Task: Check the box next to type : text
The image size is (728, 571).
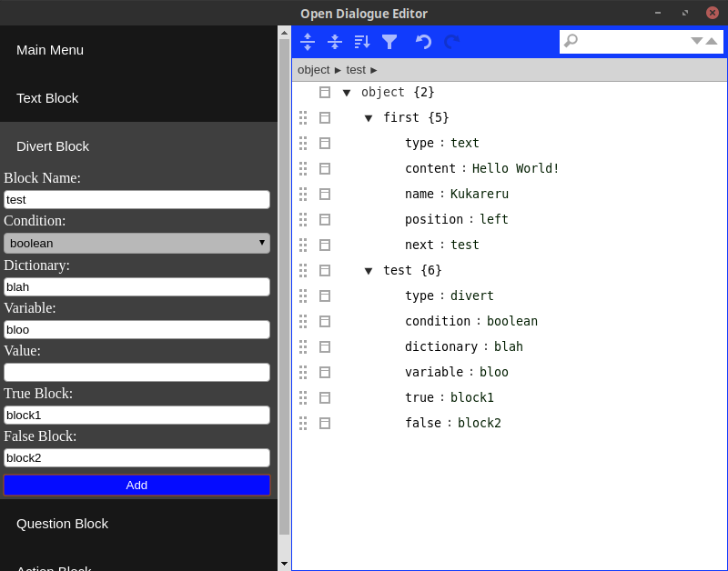Action: 325,143
